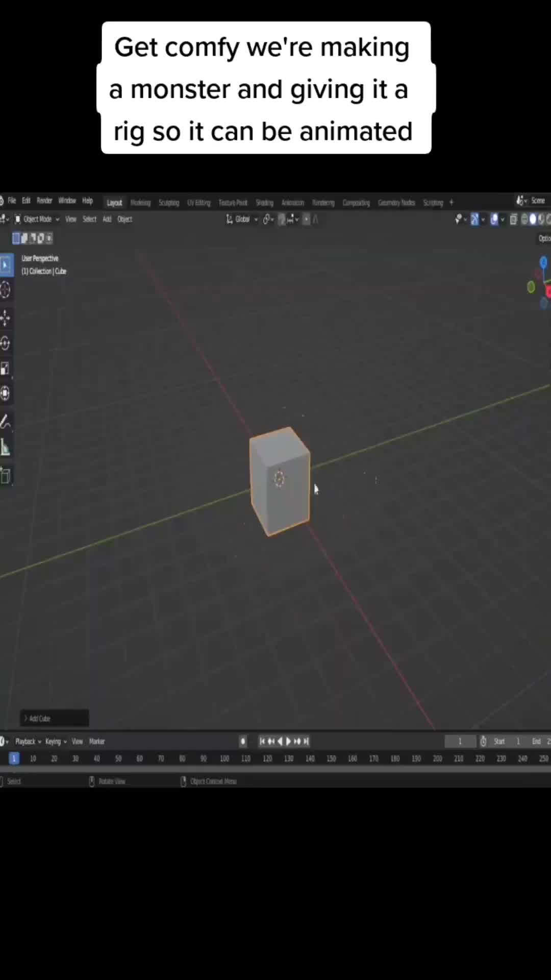Open the Edit menu
The width and height of the screenshot is (551, 980).
pyautogui.click(x=26, y=201)
